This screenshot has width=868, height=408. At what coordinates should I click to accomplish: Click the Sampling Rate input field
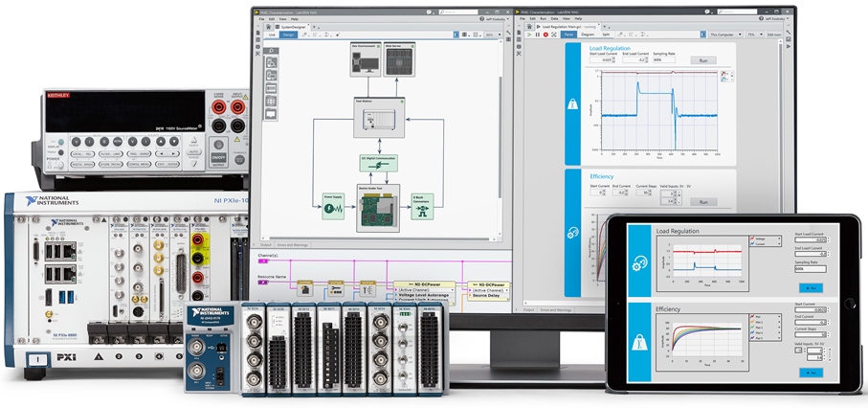tap(663, 60)
